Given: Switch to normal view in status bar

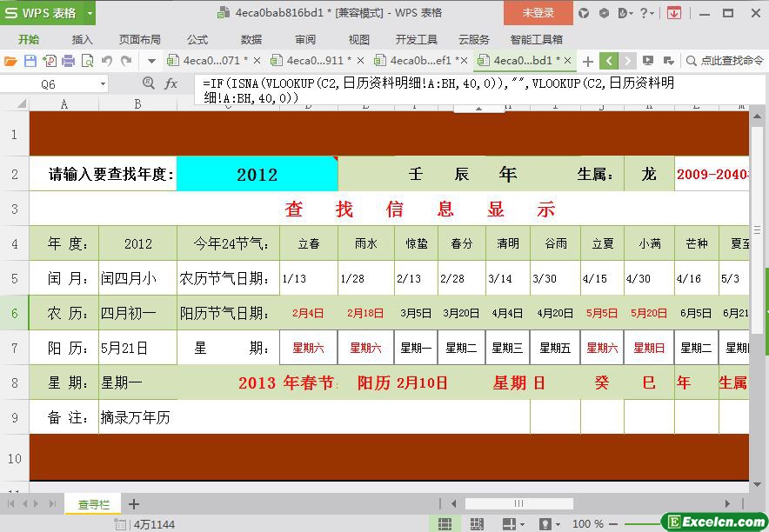Looking at the screenshot, I should point(445,524).
